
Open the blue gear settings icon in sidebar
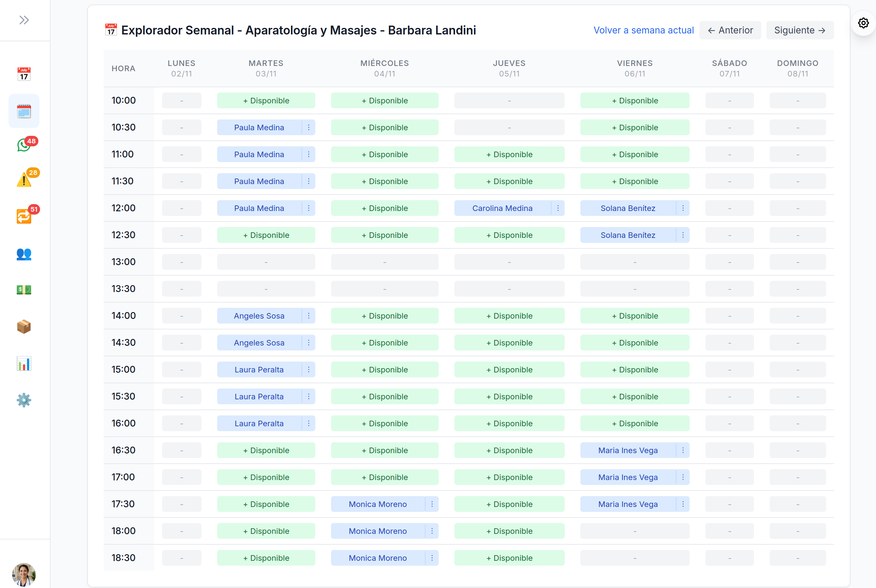coord(24,400)
